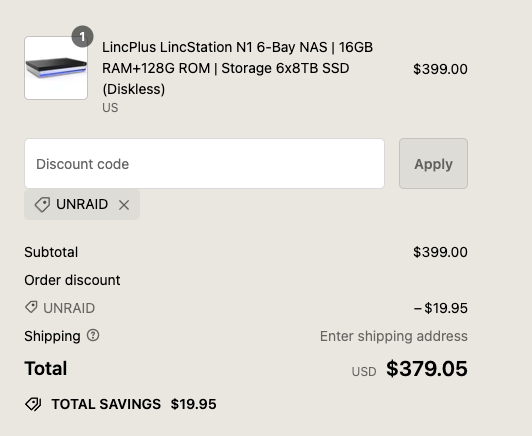The image size is (532, 436).
Task: Select the LincPlus LincStation N1 product title
Action: click(x=238, y=68)
